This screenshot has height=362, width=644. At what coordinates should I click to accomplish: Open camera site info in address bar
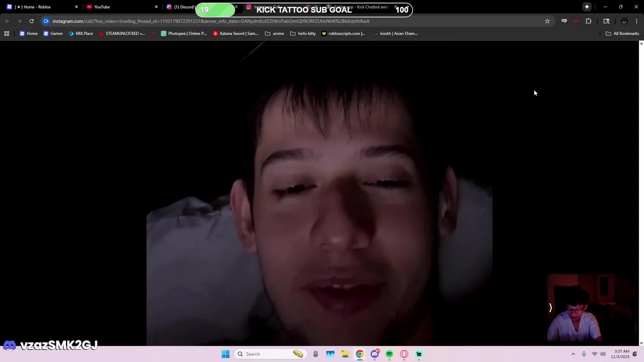pos(46,21)
